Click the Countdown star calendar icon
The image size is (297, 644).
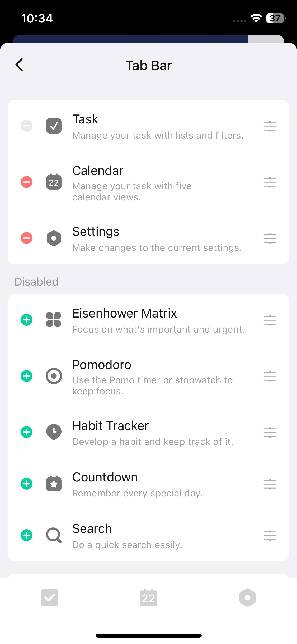[54, 484]
